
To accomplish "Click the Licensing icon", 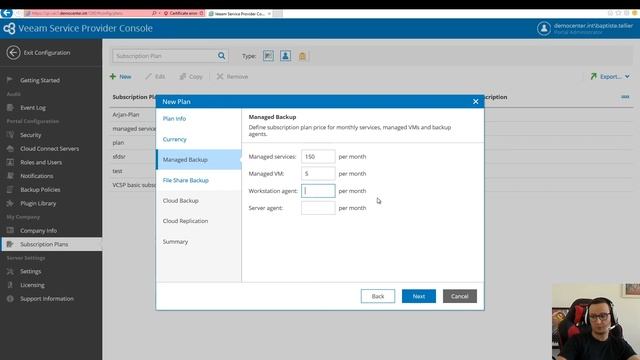I will point(10,285).
